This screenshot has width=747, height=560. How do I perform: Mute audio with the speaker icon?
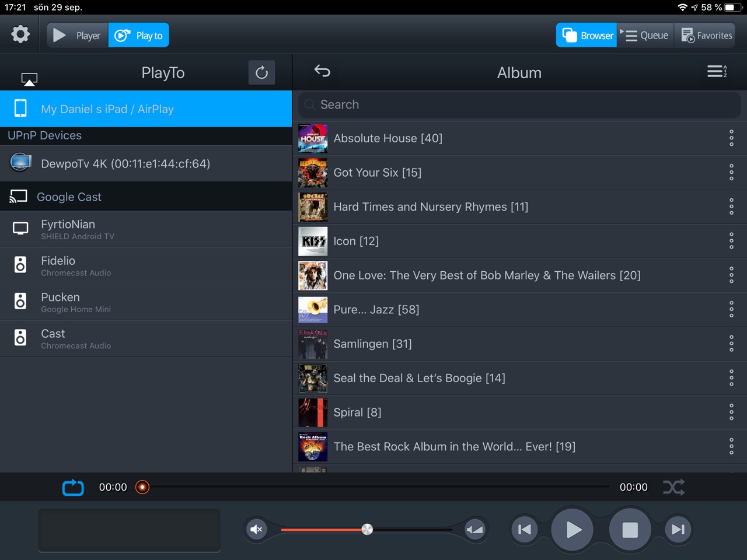[256, 529]
